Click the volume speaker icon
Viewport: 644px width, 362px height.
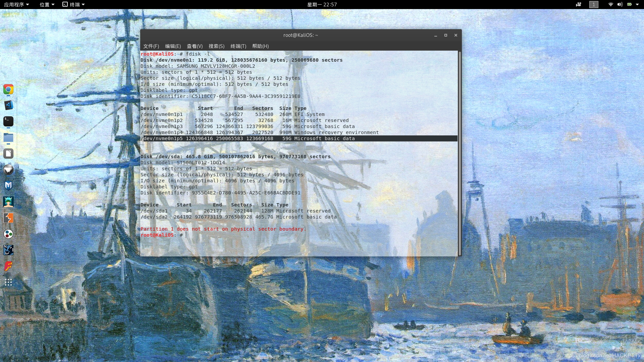(620, 4)
